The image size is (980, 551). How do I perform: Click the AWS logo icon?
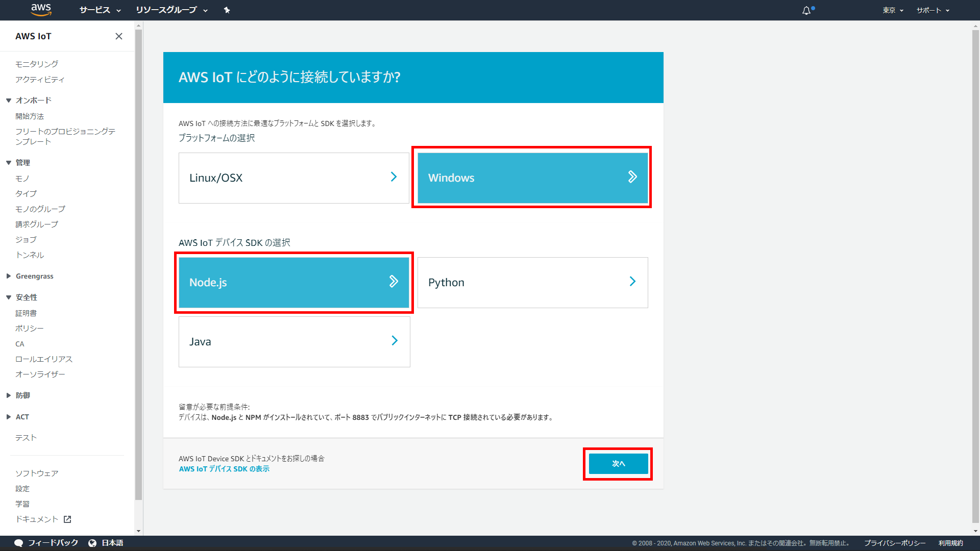[41, 10]
